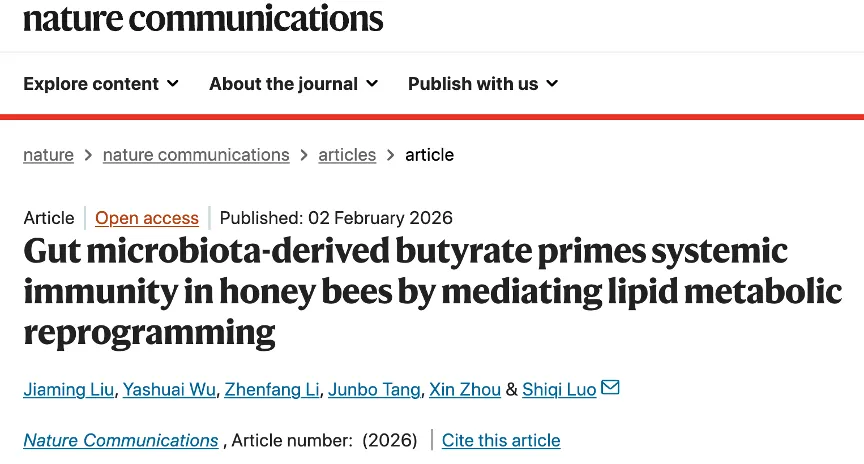
Task: Click the nature communications logo
Action: click(x=202, y=17)
